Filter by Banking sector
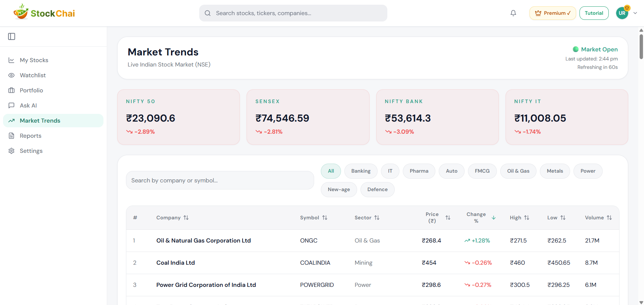The width and height of the screenshot is (644, 305). (x=361, y=171)
